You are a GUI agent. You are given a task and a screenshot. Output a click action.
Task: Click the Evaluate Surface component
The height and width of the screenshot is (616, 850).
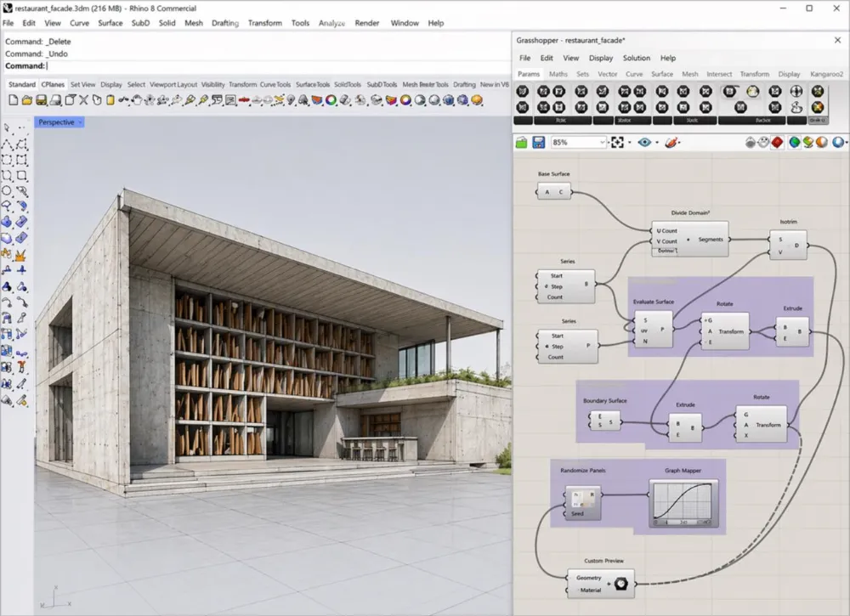coord(653,329)
